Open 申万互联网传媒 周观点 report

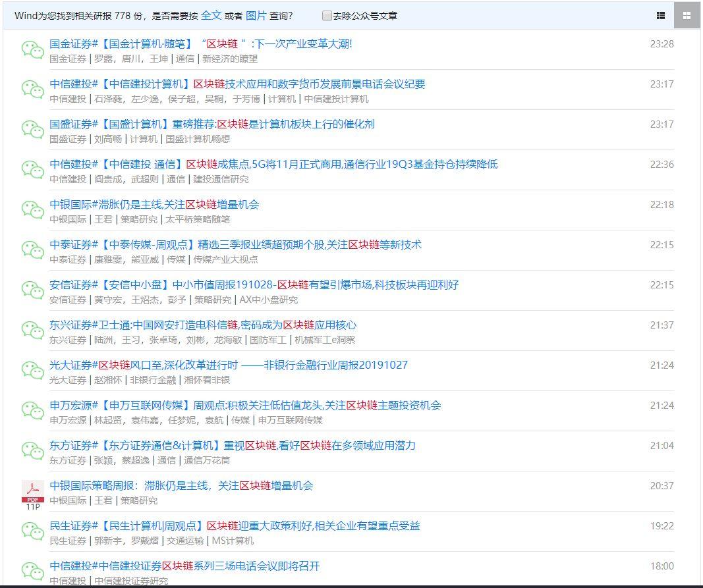[245, 405]
